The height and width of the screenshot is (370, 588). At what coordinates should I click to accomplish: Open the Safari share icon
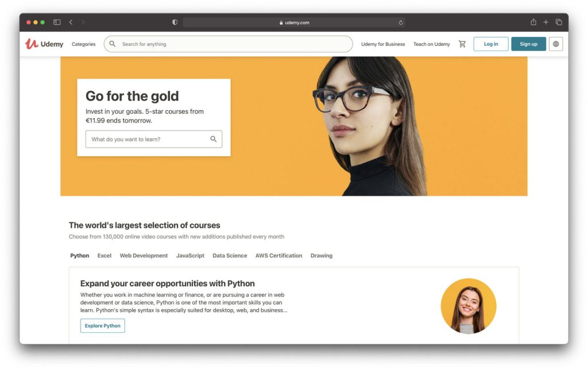(x=533, y=22)
